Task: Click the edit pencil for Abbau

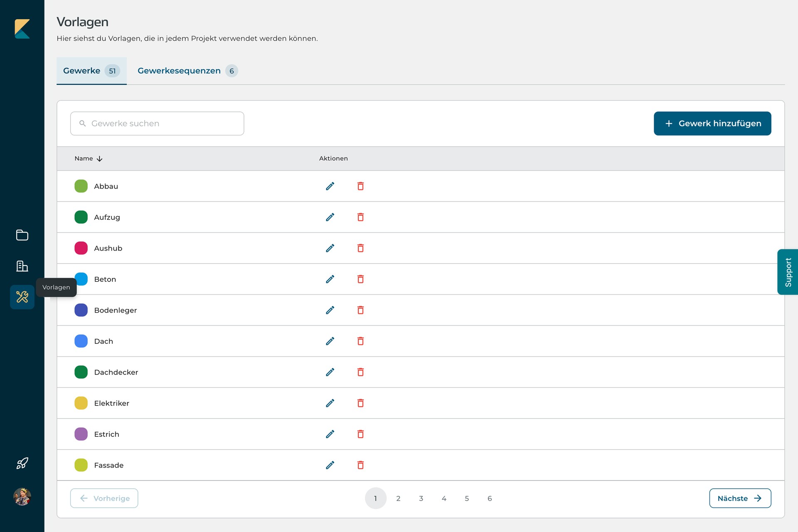Action: (x=330, y=186)
